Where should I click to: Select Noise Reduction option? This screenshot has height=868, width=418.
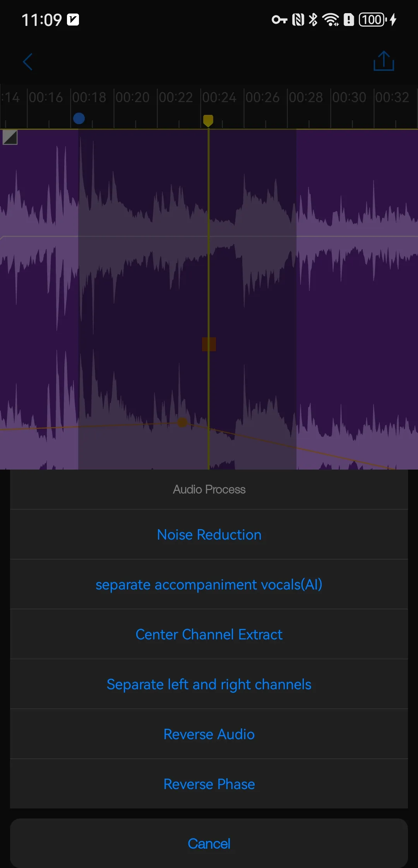209,535
